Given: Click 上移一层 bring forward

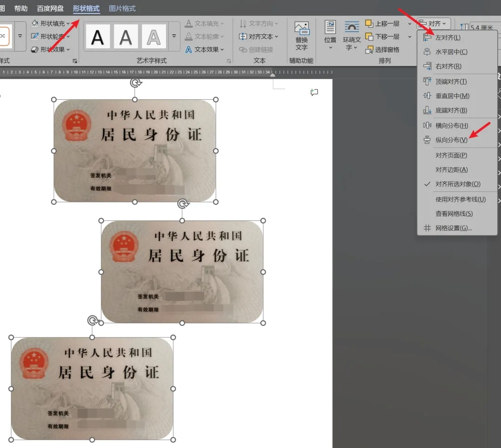Looking at the screenshot, I should point(383,23).
